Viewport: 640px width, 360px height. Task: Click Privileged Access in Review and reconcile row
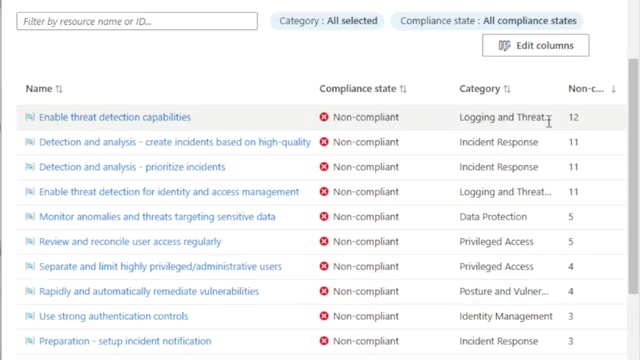coord(496,242)
